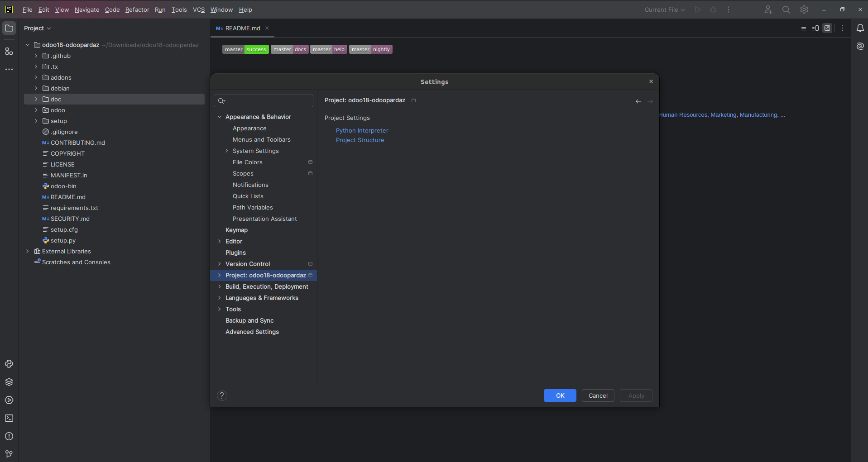868x462 pixels.
Task: Open the Project Structure settings link
Action: click(360, 140)
